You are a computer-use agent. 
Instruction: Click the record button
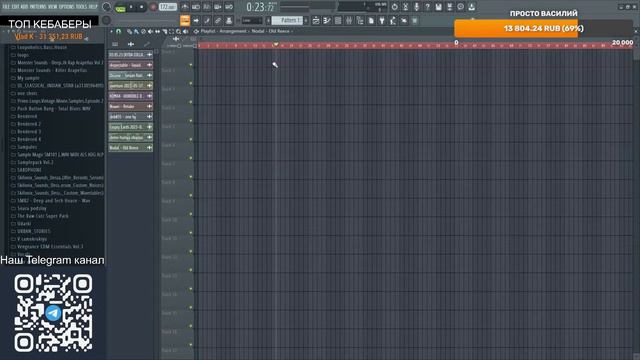pyautogui.click(x=153, y=7)
